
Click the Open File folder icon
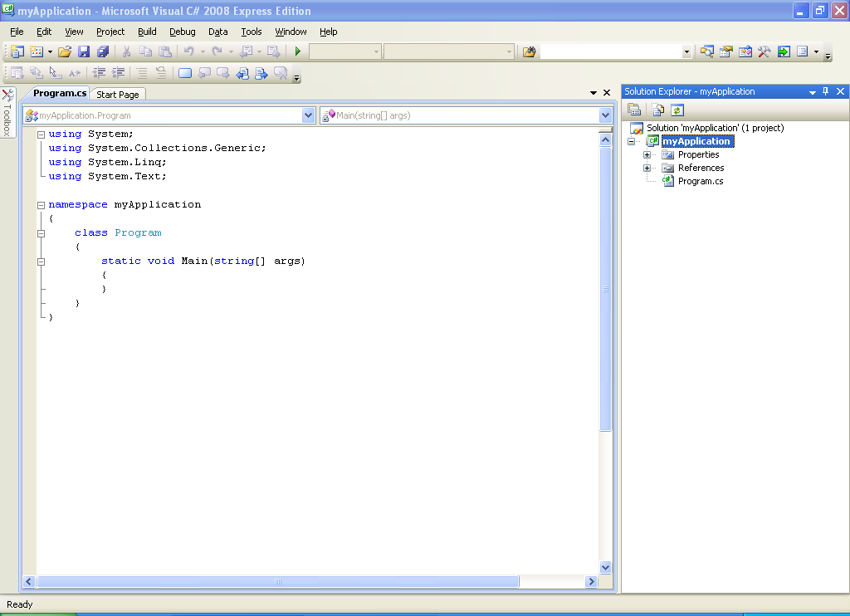[x=65, y=51]
